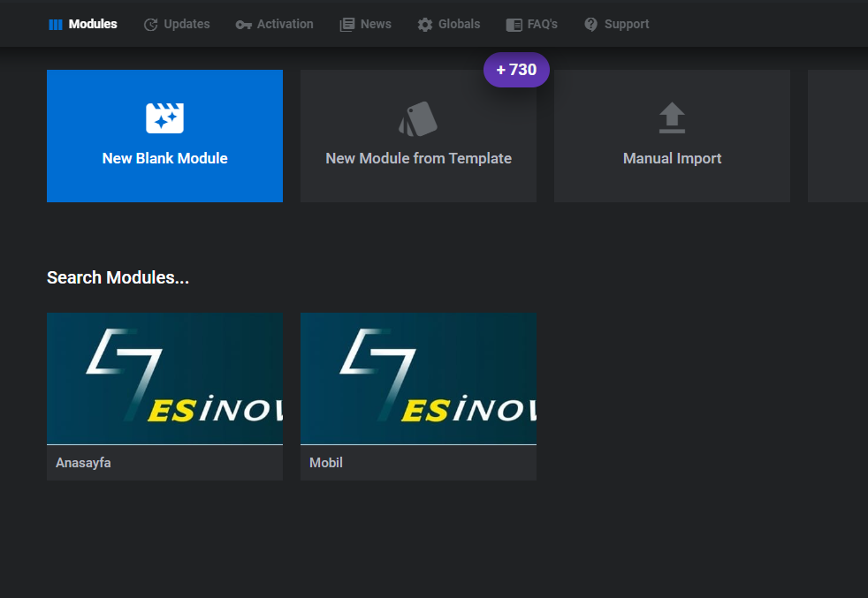Click the Globals gear icon
Image resolution: width=868 pixels, height=598 pixels.
click(x=425, y=25)
